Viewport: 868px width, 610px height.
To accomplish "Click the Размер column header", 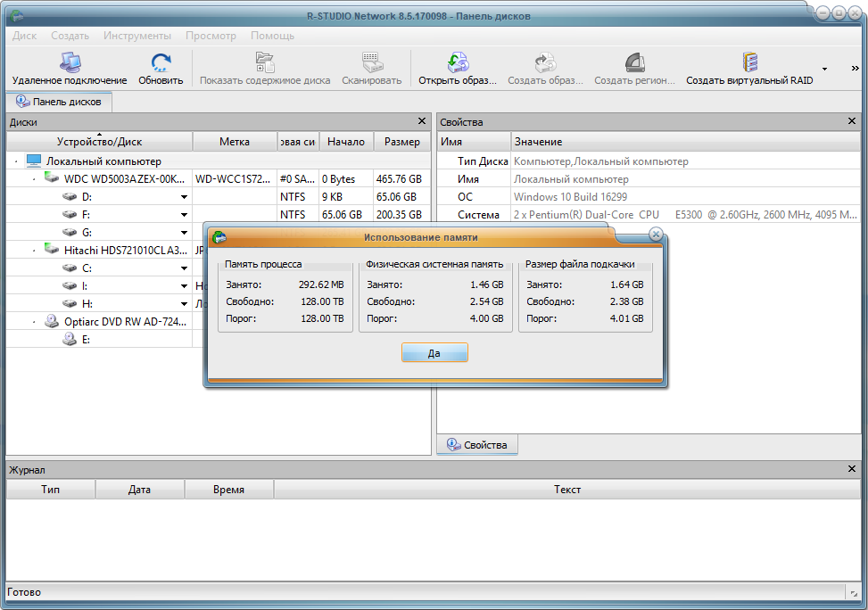I will (402, 142).
